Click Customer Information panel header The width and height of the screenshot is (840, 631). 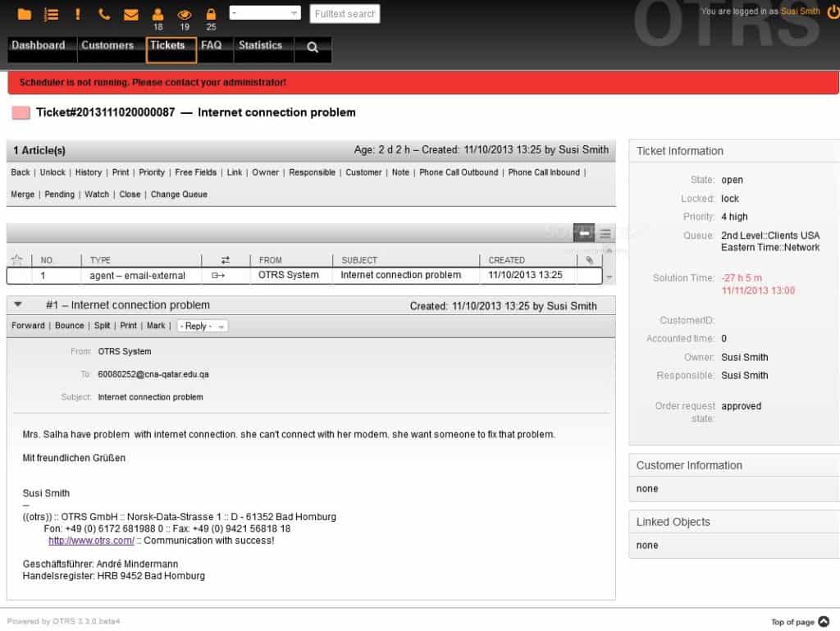pos(734,465)
